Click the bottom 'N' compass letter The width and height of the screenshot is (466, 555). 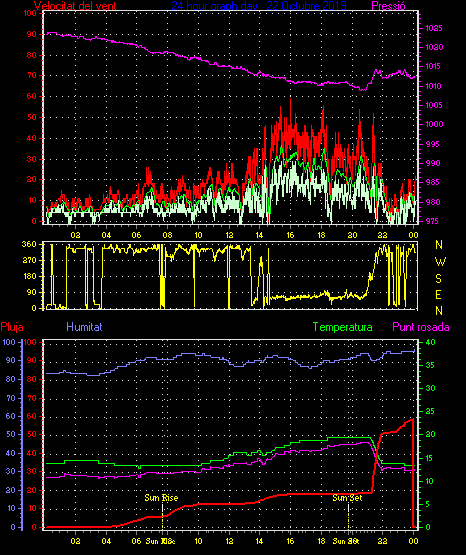pos(439,311)
